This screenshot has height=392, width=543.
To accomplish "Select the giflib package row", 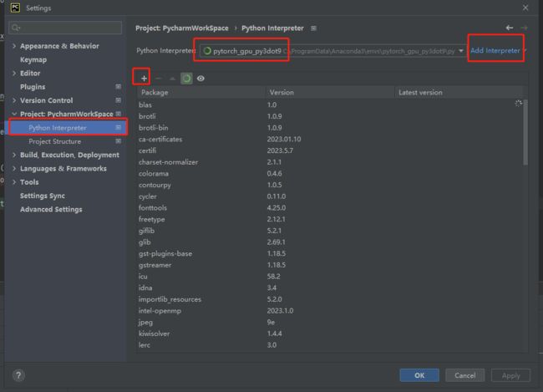I will (330, 231).
